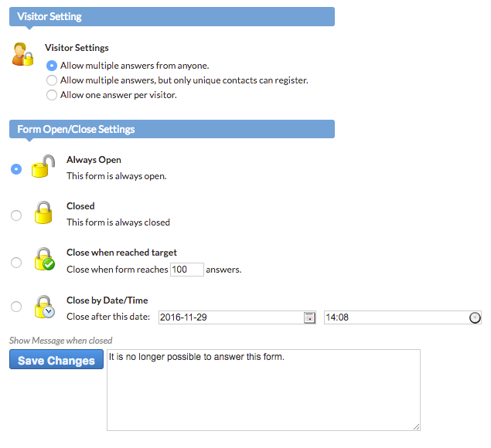Select only unique contacts can register option

point(52,80)
